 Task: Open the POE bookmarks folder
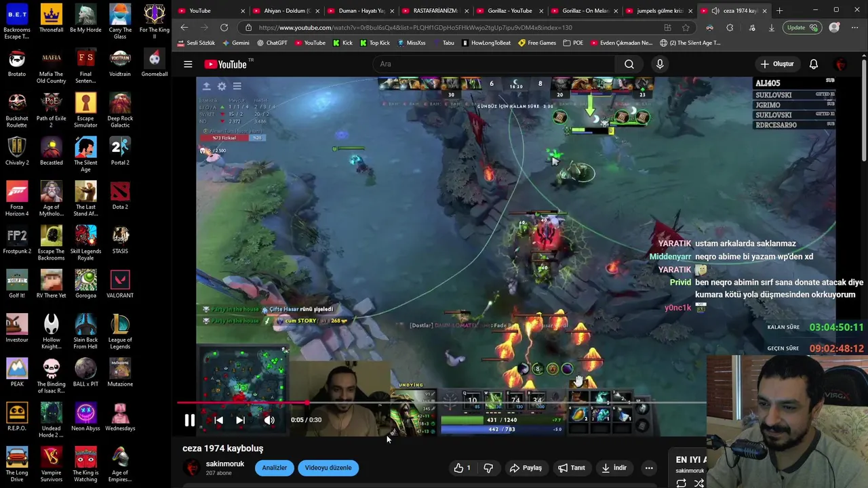point(573,43)
